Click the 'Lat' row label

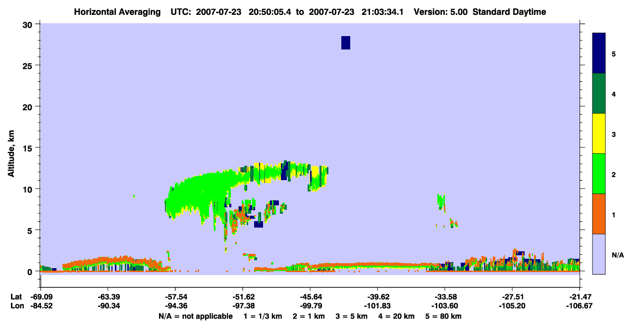(16, 297)
